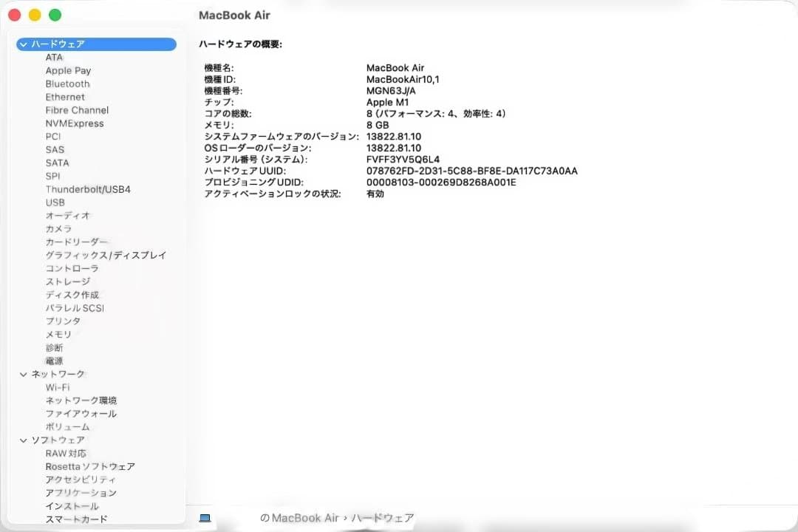Open the オーディオ entry
The image size is (798, 532).
coord(68,216)
